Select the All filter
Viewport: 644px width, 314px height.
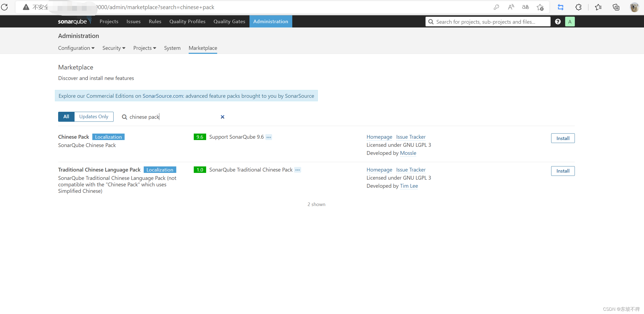click(x=66, y=117)
